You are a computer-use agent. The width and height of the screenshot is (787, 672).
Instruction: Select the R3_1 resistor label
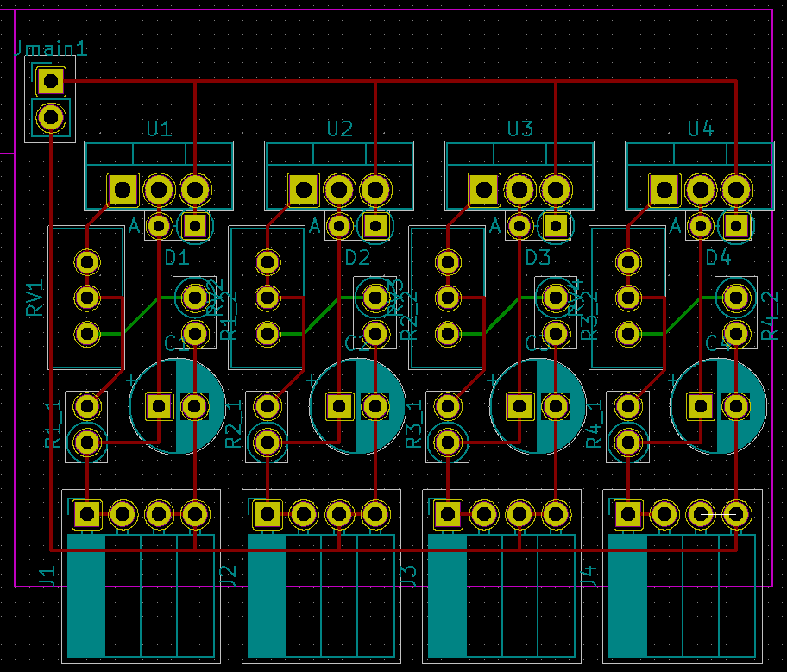click(x=414, y=424)
